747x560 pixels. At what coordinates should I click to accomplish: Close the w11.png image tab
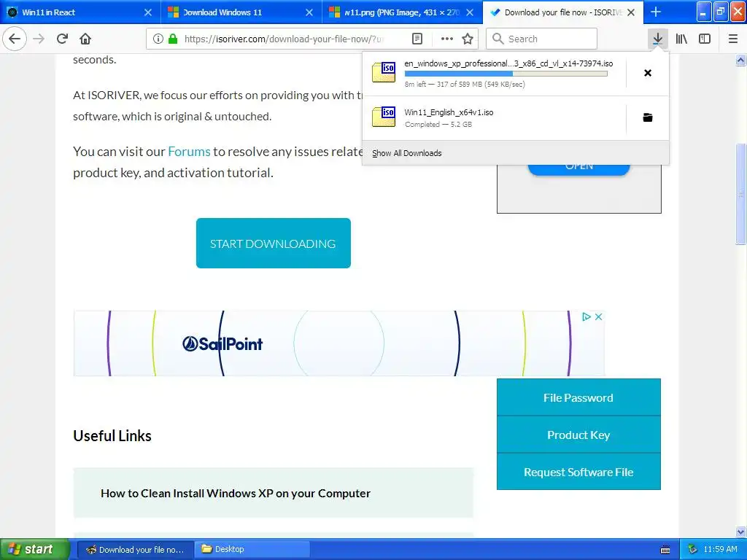tap(471, 12)
